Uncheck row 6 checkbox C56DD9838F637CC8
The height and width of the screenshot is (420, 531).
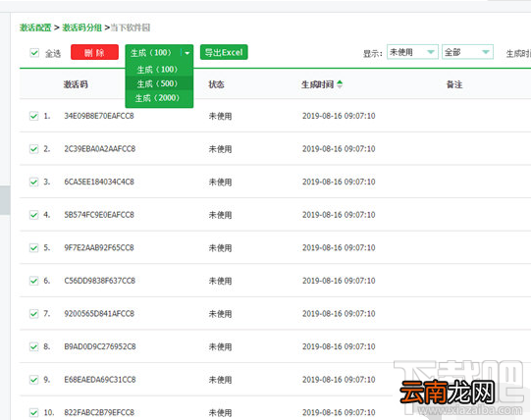34,281
